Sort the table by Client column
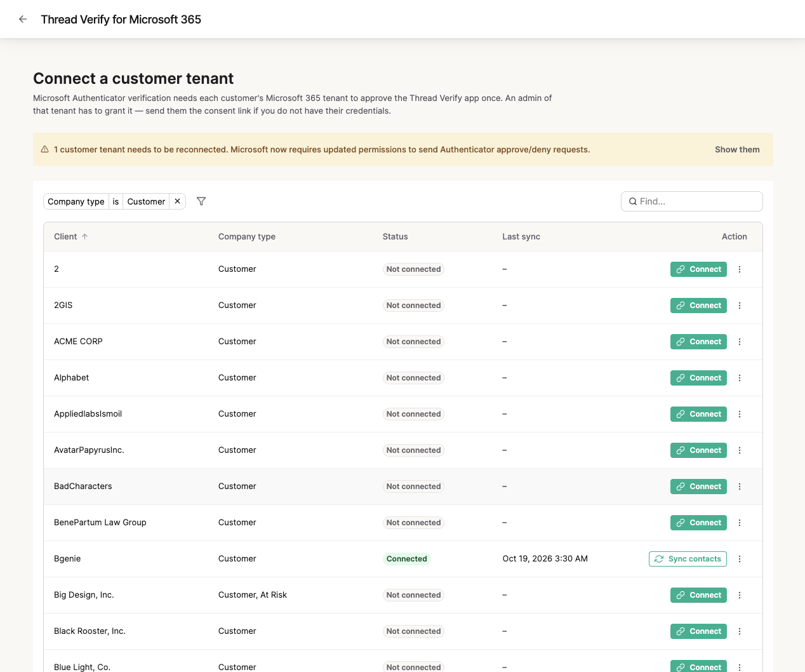This screenshot has height=672, width=805. click(71, 236)
